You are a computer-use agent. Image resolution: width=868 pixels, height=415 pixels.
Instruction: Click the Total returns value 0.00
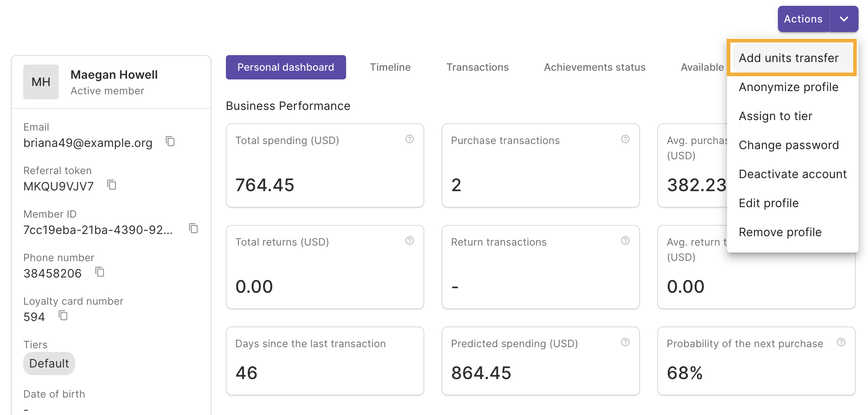pyautogui.click(x=254, y=287)
